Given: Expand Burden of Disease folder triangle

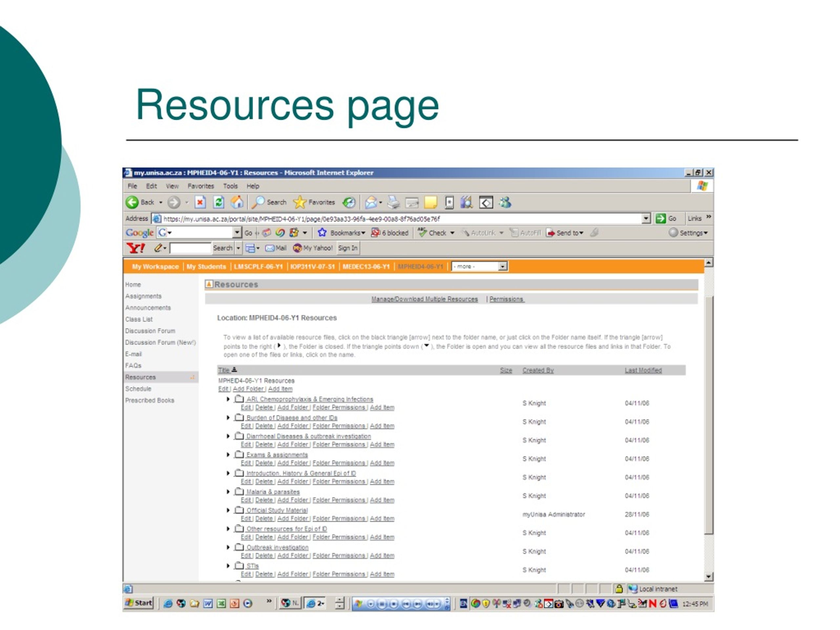Looking at the screenshot, I should [228, 418].
